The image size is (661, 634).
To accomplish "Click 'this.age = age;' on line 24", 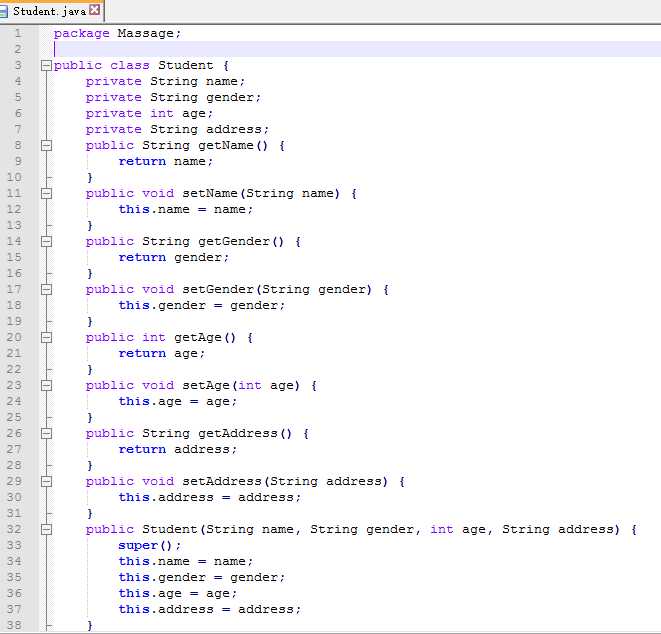I will click(x=177, y=402).
